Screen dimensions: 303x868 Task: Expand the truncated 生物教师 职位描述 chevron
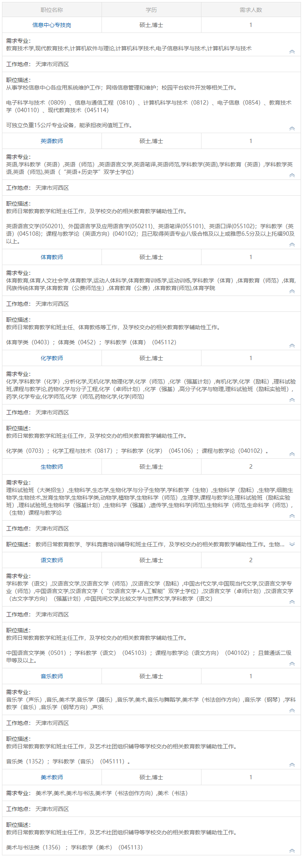[292, 544]
